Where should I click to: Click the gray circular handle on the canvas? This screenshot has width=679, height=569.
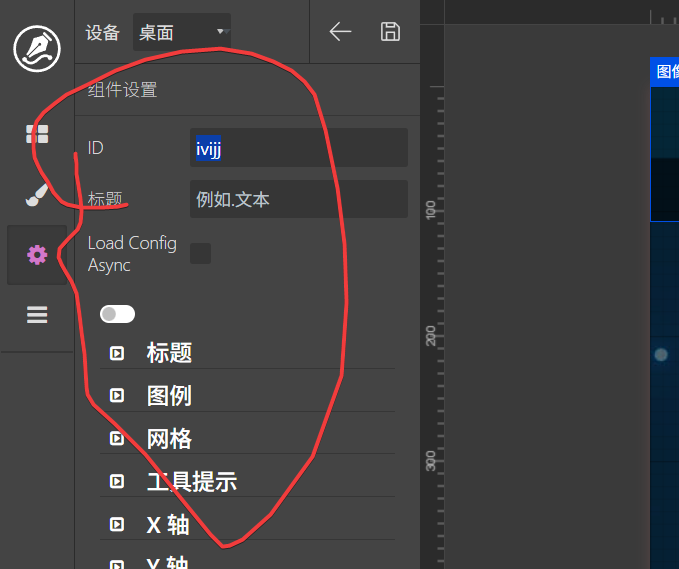coord(661,354)
